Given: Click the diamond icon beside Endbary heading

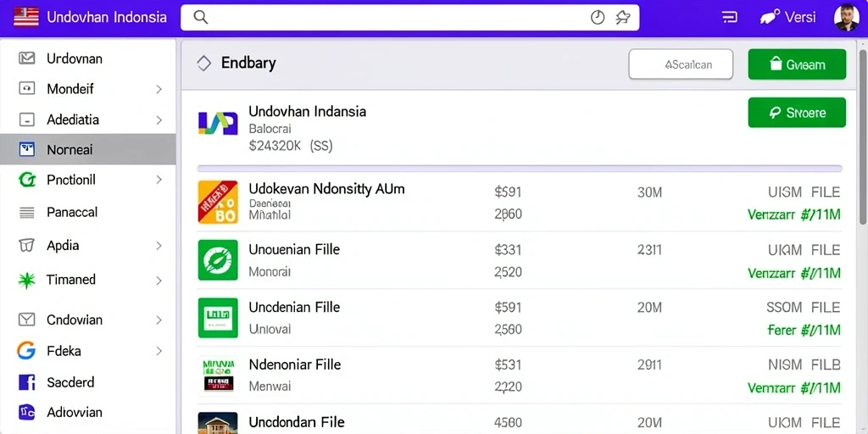Looking at the screenshot, I should [x=203, y=64].
